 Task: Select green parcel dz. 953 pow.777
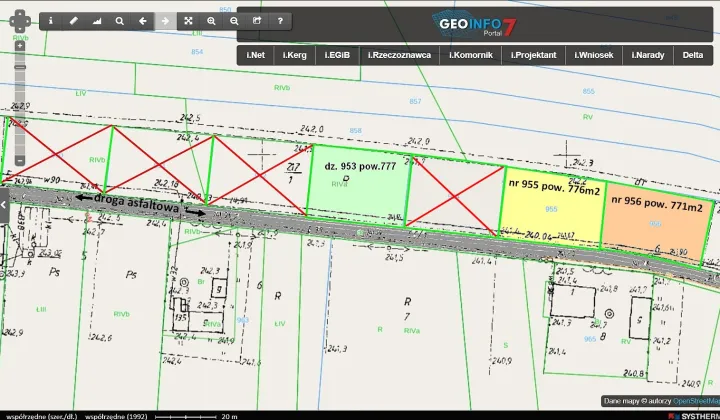point(358,185)
